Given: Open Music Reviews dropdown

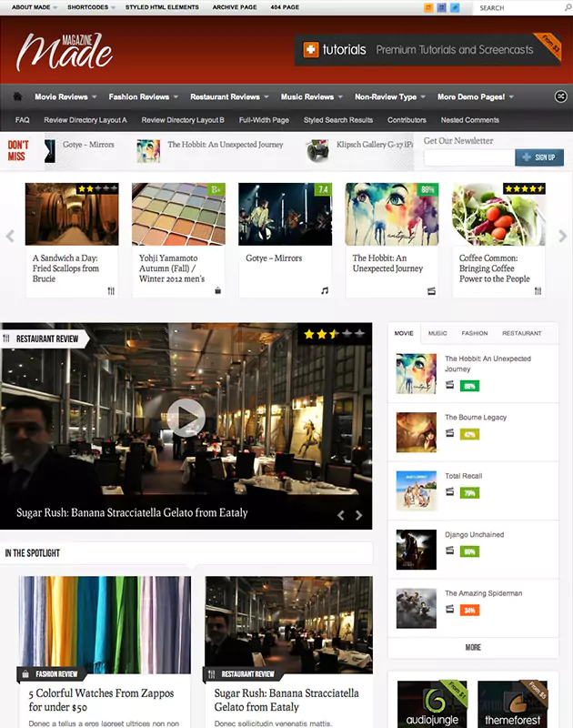Looking at the screenshot, I should pyautogui.click(x=311, y=96).
